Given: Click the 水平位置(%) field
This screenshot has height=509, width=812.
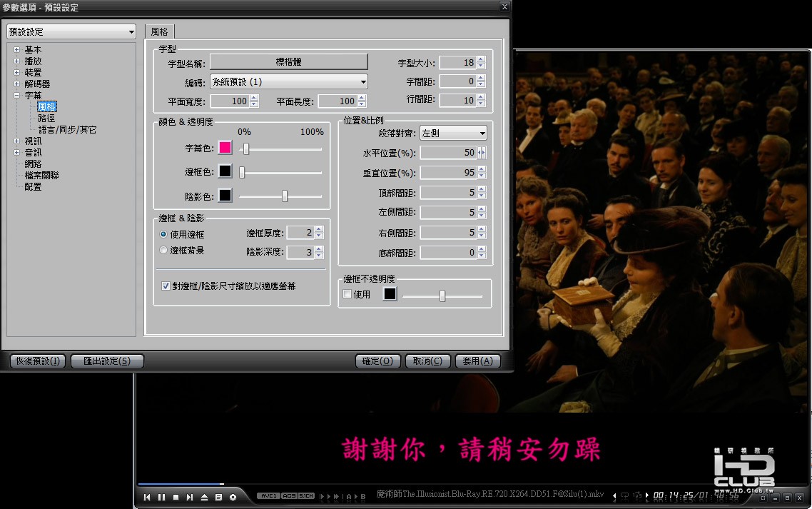Looking at the screenshot, I should pyautogui.click(x=449, y=152).
